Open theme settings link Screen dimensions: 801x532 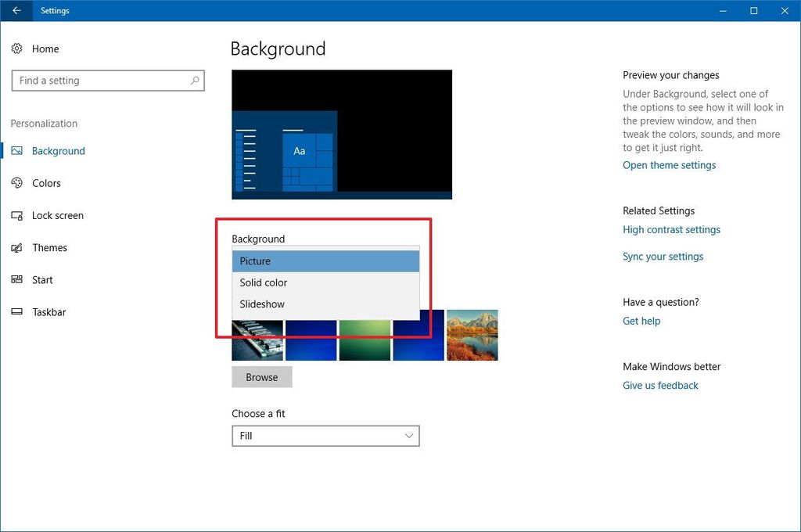point(669,165)
